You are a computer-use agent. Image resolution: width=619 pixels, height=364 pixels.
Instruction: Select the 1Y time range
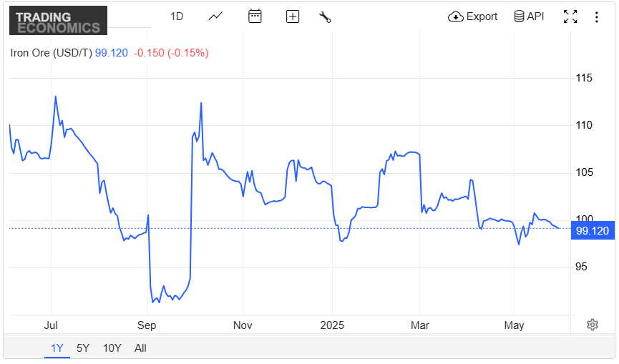click(57, 348)
